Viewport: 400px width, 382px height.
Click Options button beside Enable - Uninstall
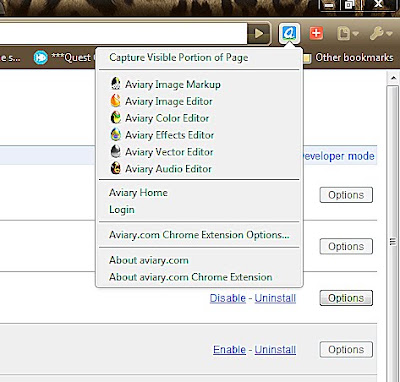point(346,349)
